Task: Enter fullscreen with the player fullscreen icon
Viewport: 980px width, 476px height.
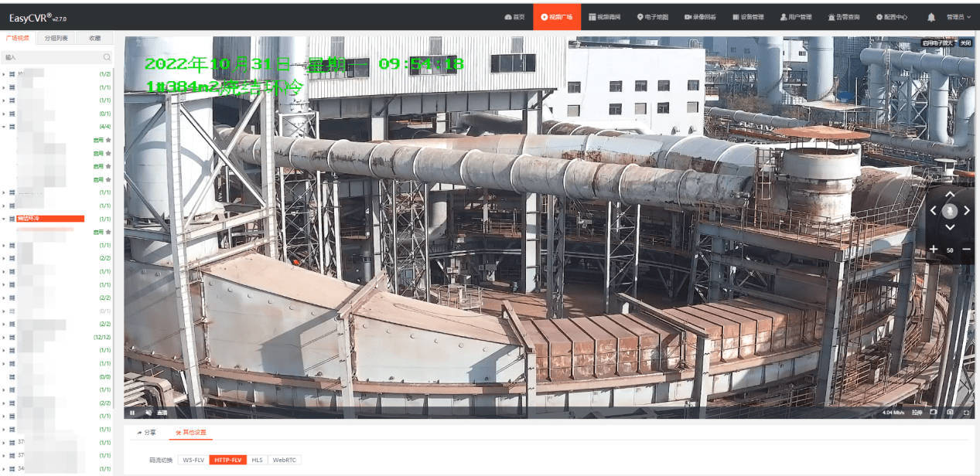Action: [966, 413]
